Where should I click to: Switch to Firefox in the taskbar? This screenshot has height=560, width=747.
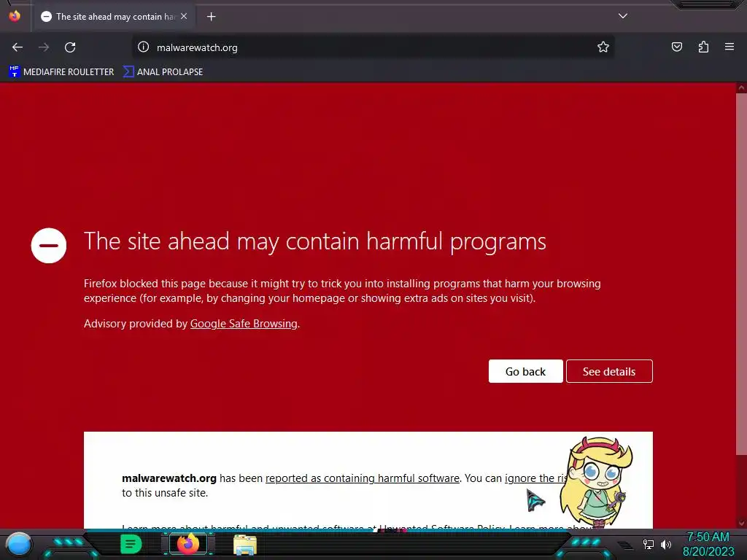187,544
